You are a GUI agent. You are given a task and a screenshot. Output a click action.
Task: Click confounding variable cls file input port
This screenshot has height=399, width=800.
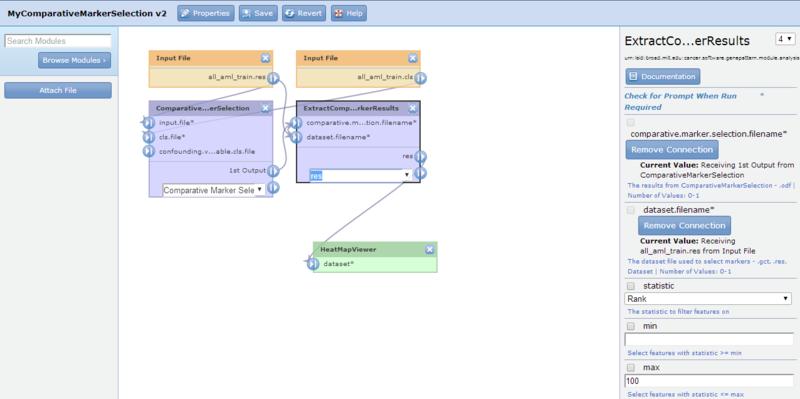(148, 151)
